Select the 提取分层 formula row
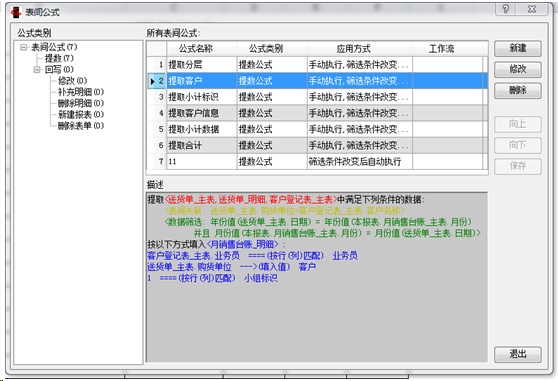Viewport: 558px width, 381px height. (317, 65)
